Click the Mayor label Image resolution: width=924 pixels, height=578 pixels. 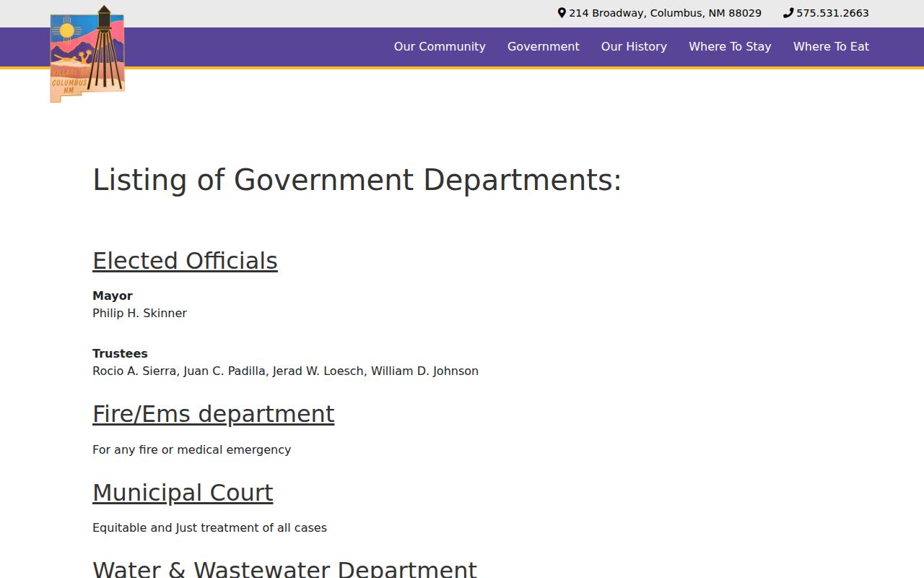click(113, 296)
